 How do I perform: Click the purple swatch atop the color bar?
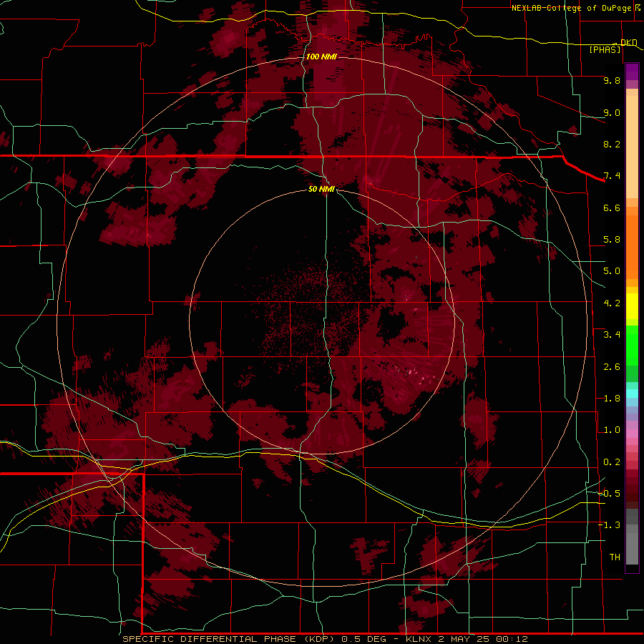[x=632, y=72]
